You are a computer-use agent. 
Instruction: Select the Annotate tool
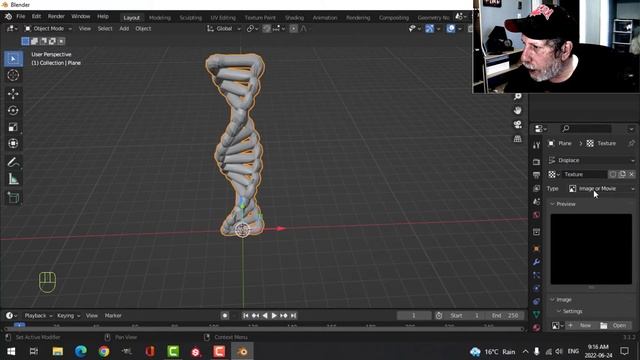13,162
